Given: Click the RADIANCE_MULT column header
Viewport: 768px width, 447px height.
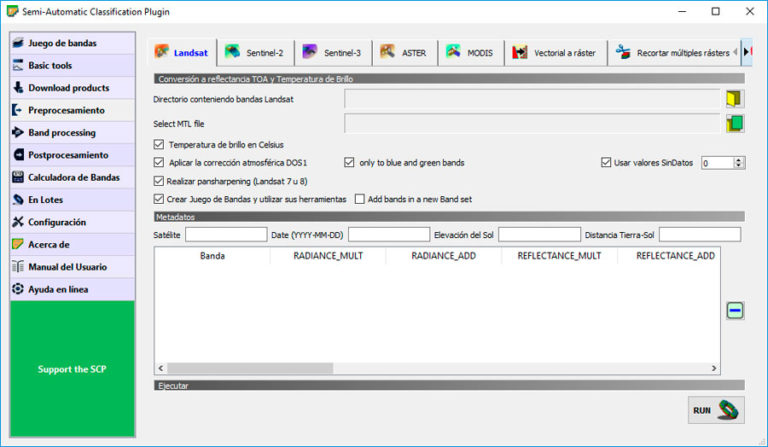Looking at the screenshot, I should click(328, 256).
